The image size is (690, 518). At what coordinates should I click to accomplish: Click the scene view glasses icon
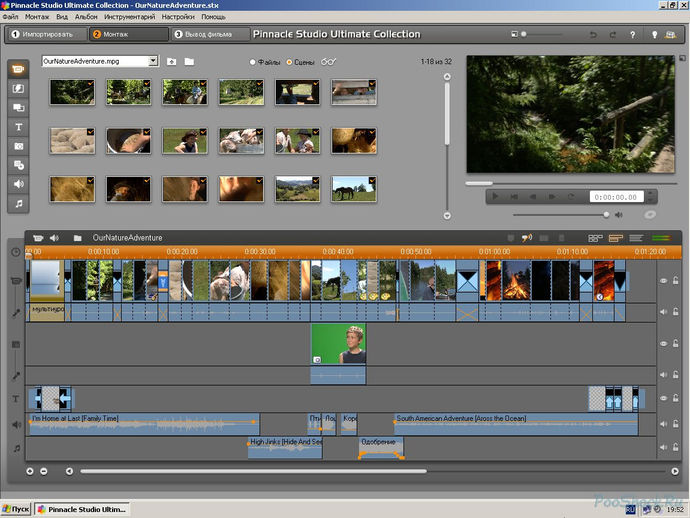(x=328, y=62)
